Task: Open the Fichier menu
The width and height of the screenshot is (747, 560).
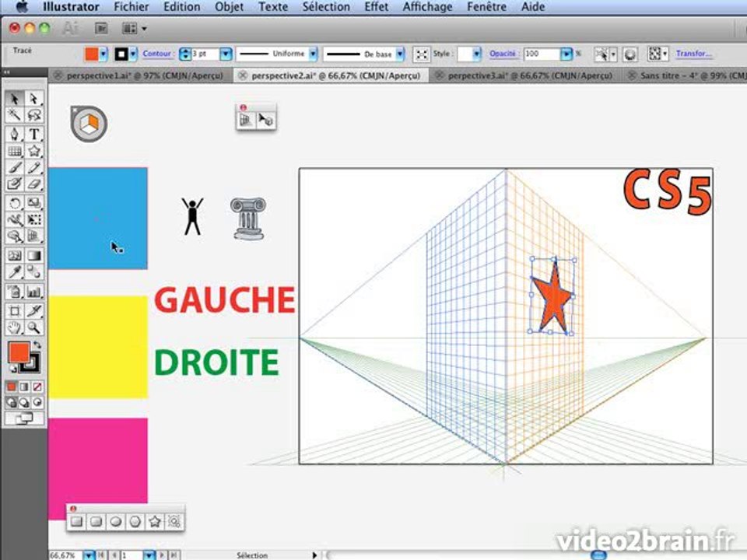Action: click(132, 7)
